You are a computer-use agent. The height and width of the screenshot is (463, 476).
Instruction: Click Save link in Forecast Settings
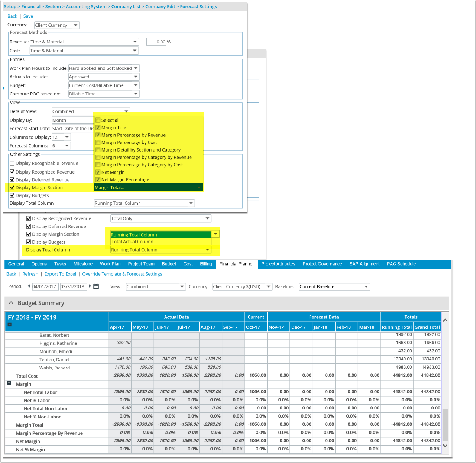coord(28,16)
